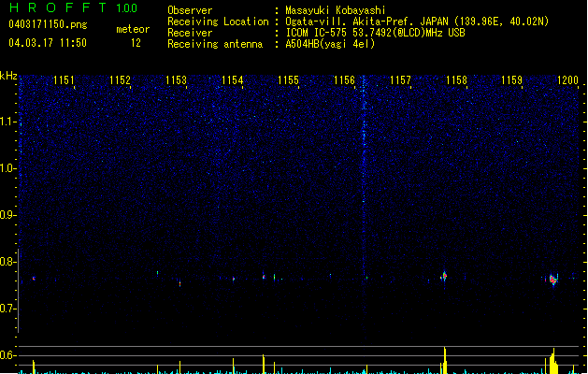Select antenna value A504HB(yagi 4el)
This screenshot has height=374, width=588.
pyautogui.click(x=330, y=44)
